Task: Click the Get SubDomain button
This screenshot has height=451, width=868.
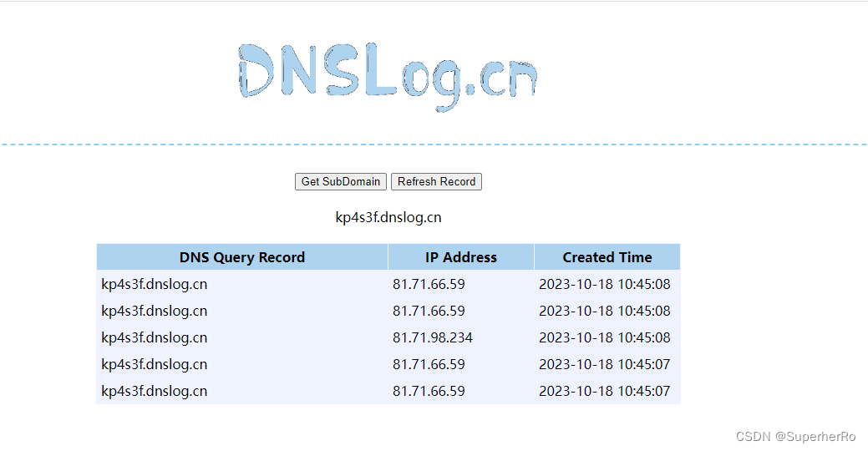Action: [341, 181]
